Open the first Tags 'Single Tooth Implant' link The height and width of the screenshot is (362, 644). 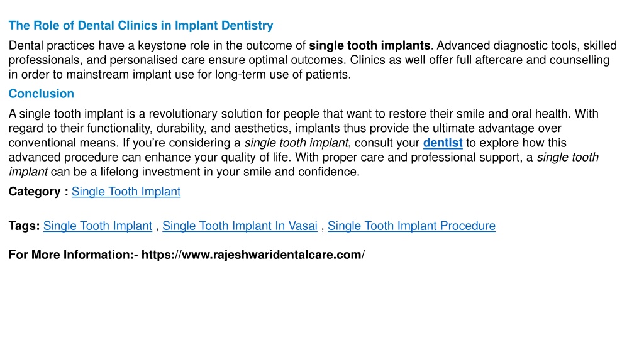pyautogui.click(x=97, y=226)
